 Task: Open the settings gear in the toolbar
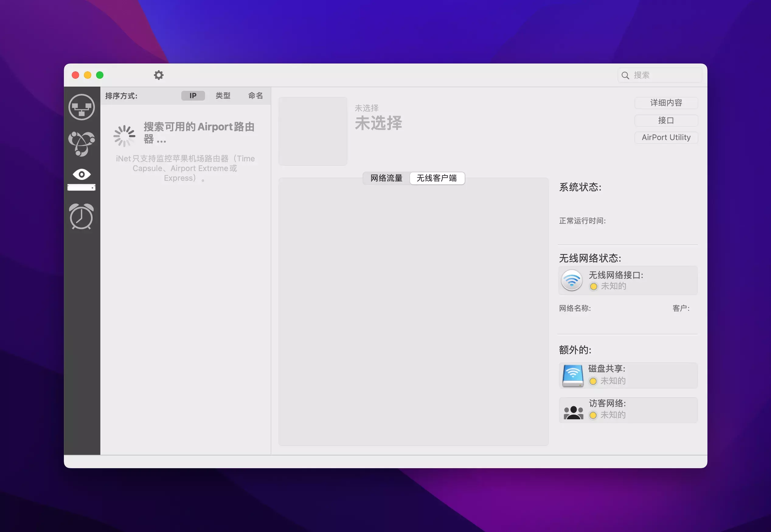coord(158,75)
